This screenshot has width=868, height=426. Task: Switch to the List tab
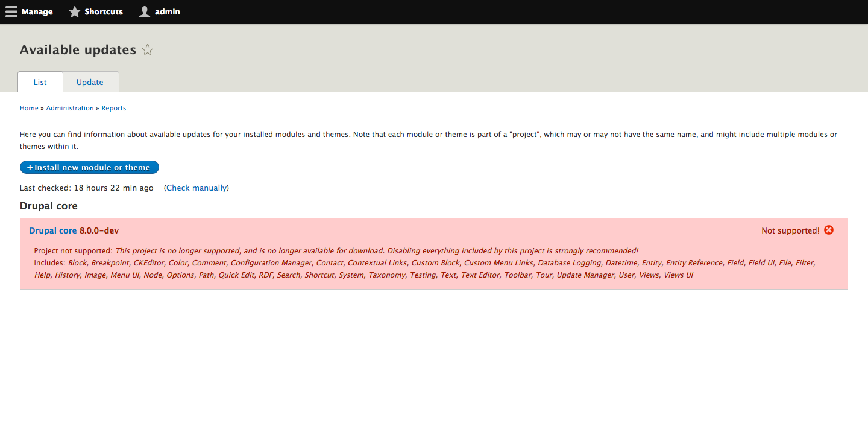click(40, 82)
